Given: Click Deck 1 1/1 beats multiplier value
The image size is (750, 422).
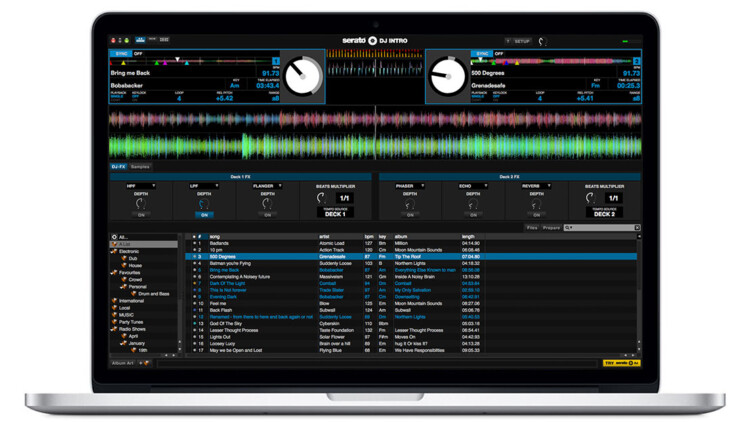Looking at the screenshot, I should tap(344, 198).
